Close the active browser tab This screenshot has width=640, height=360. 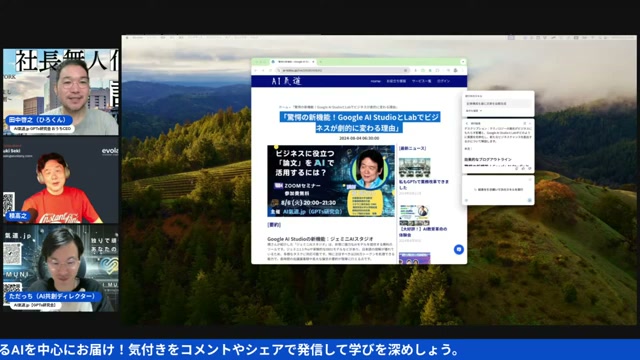point(313,62)
